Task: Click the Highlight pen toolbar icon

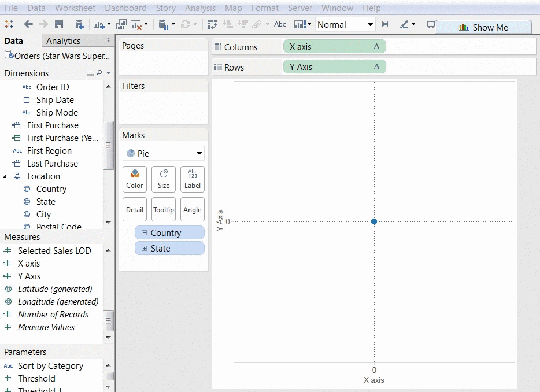Action: (405, 25)
